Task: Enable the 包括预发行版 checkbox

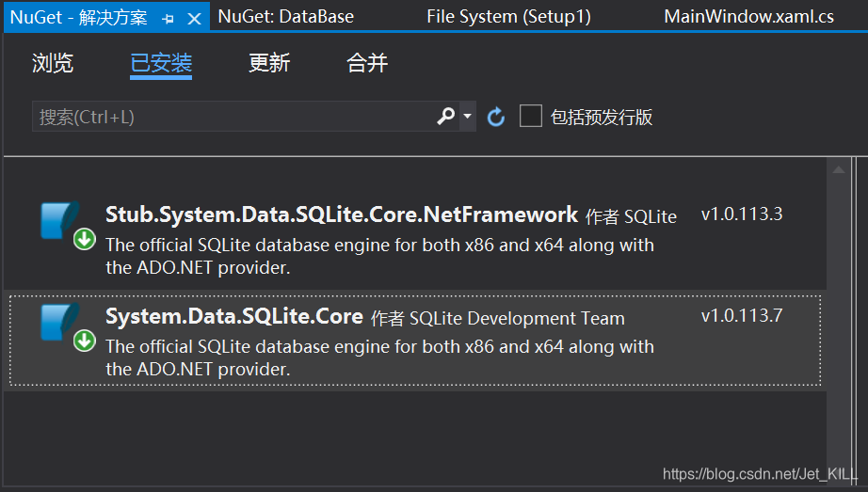Action: (x=531, y=117)
